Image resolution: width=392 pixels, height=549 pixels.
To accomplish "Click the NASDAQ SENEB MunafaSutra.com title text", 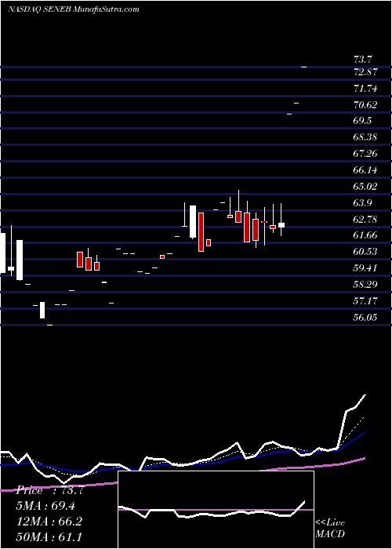I will [74, 9].
